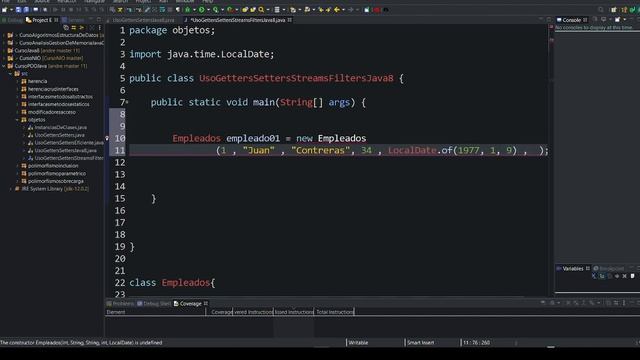Expand the herencia package
Screen dimensions: 640x360
click(17, 81)
